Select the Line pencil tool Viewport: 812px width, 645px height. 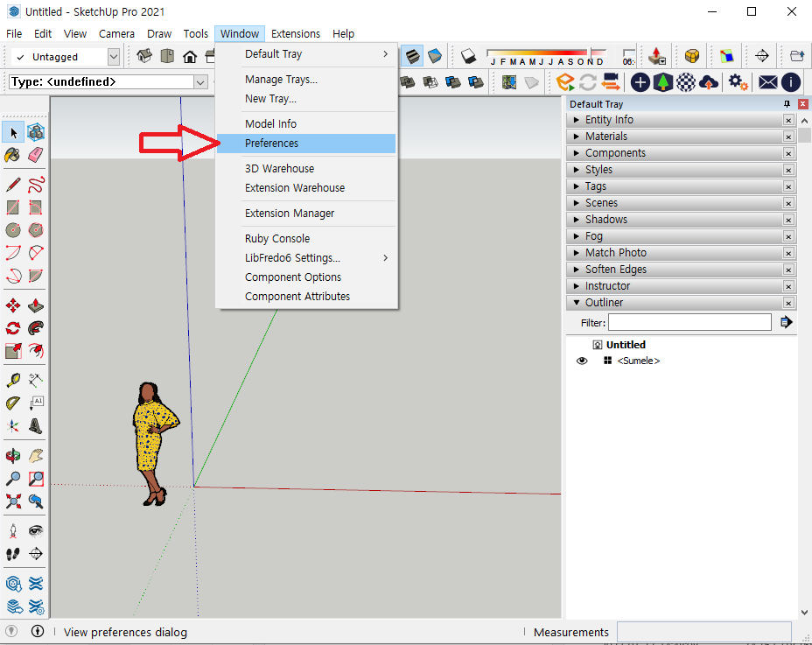tap(13, 185)
